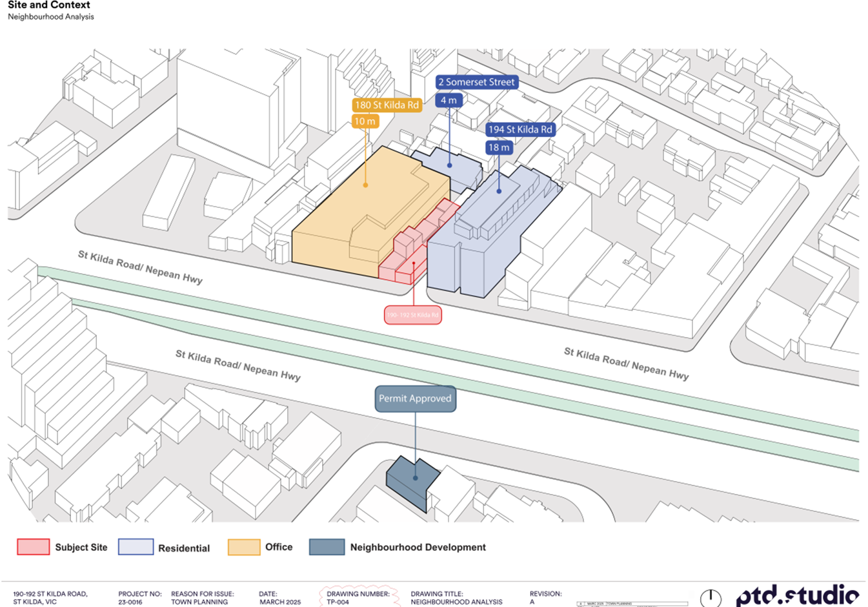The image size is (868, 607).
Task: Click the 4 m height tag
Action: (449, 100)
